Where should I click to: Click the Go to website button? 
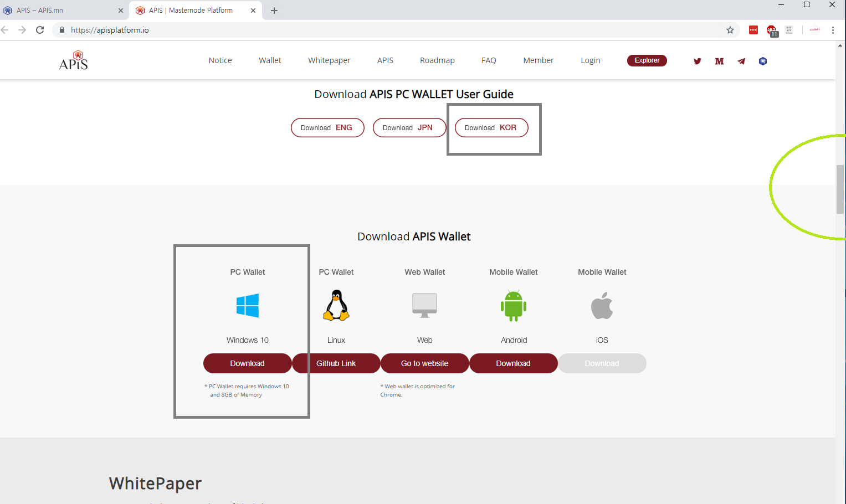[x=425, y=363]
